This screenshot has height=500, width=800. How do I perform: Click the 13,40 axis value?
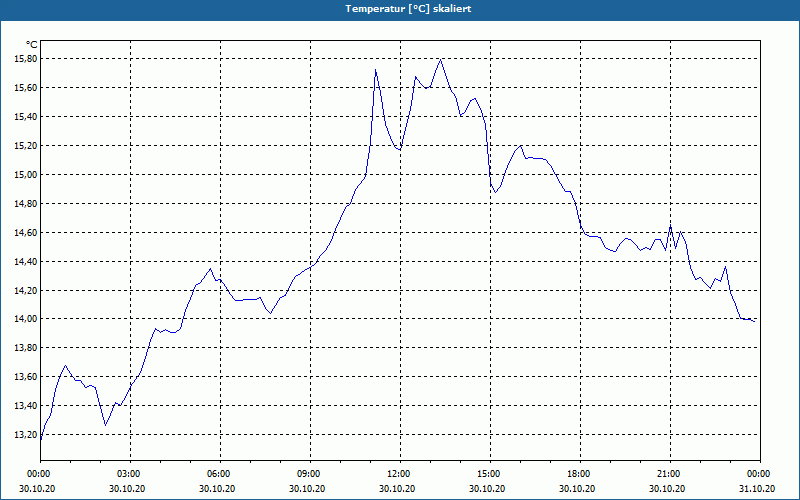coord(27,406)
